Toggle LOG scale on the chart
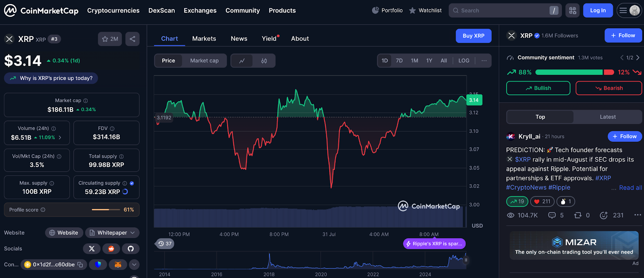 point(464,61)
